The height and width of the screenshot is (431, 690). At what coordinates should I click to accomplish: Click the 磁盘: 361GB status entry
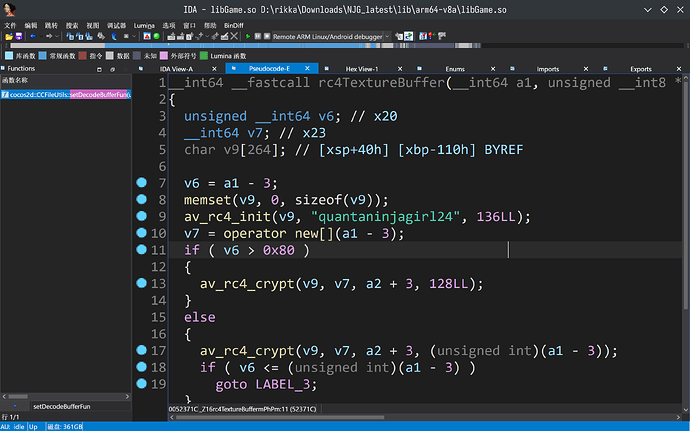(x=65, y=427)
